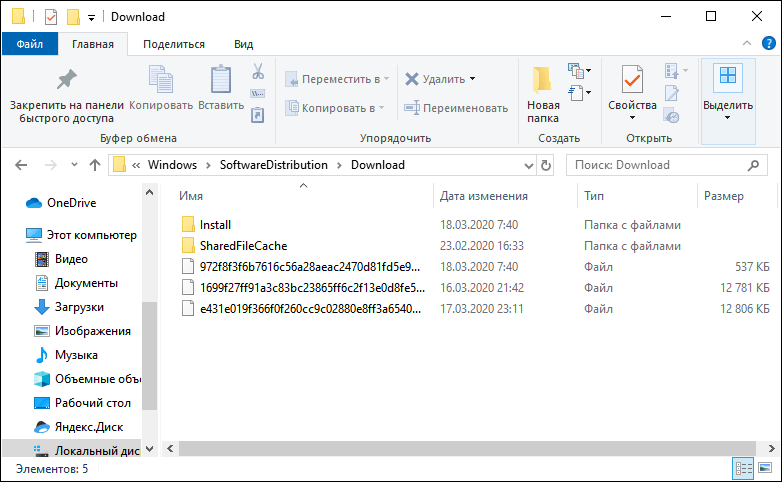
Task: Click the Edit icon in Открыть group
Action: (x=671, y=93)
